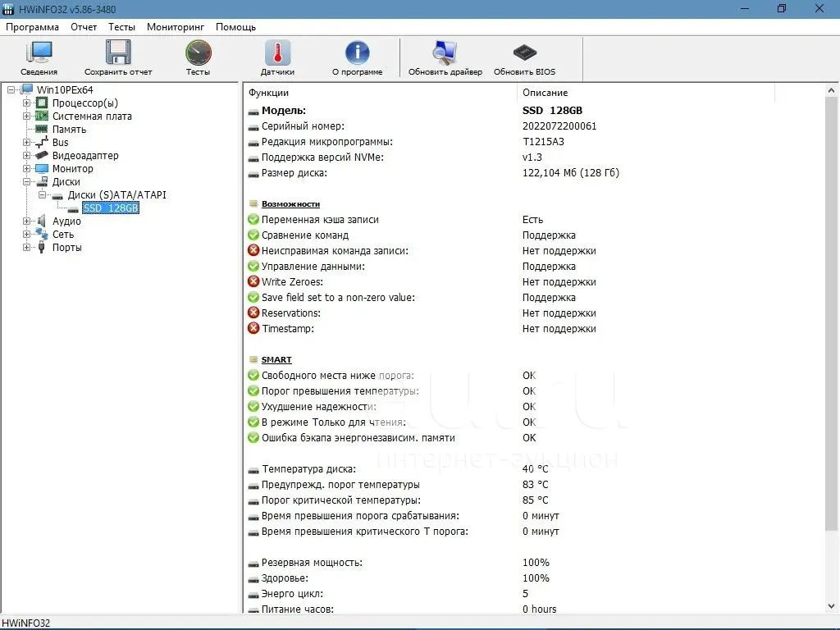This screenshot has height=630, width=840.
Task: Open the Тесты menu in menu bar
Action: pyautogui.click(x=121, y=27)
